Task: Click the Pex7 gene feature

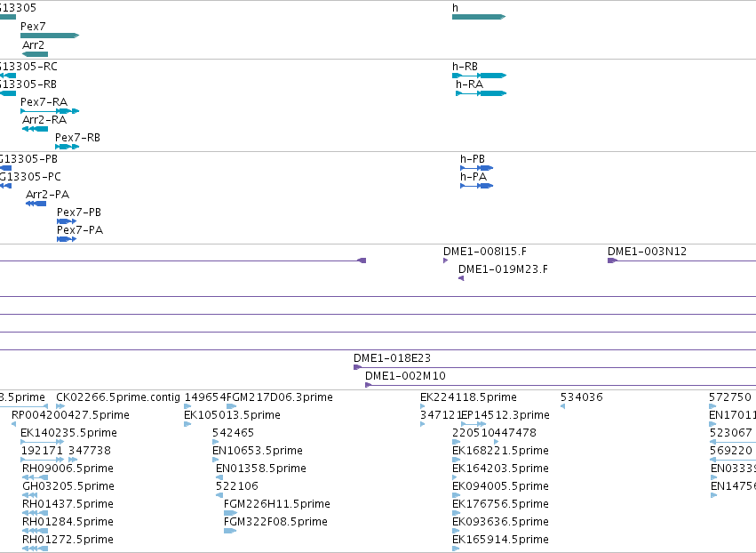Action: point(50,36)
